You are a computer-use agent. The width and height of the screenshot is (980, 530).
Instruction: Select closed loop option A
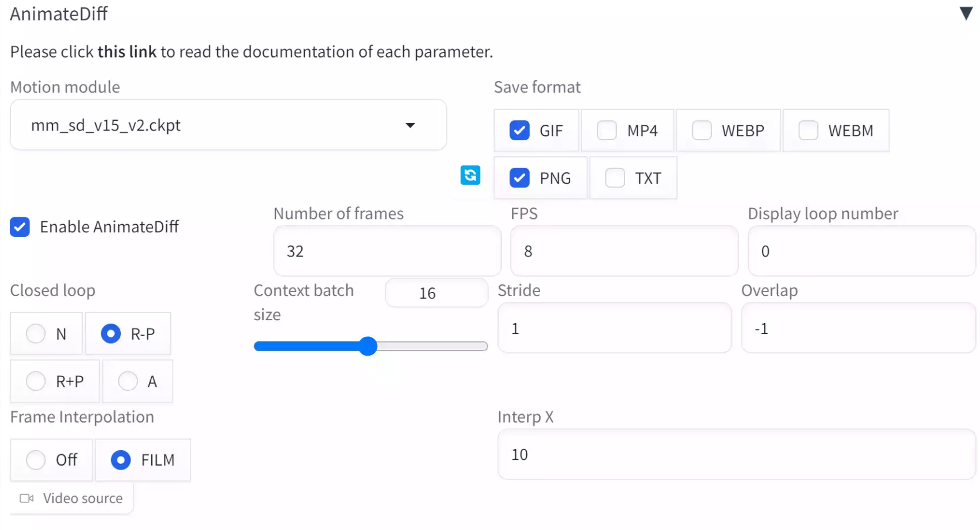128,381
